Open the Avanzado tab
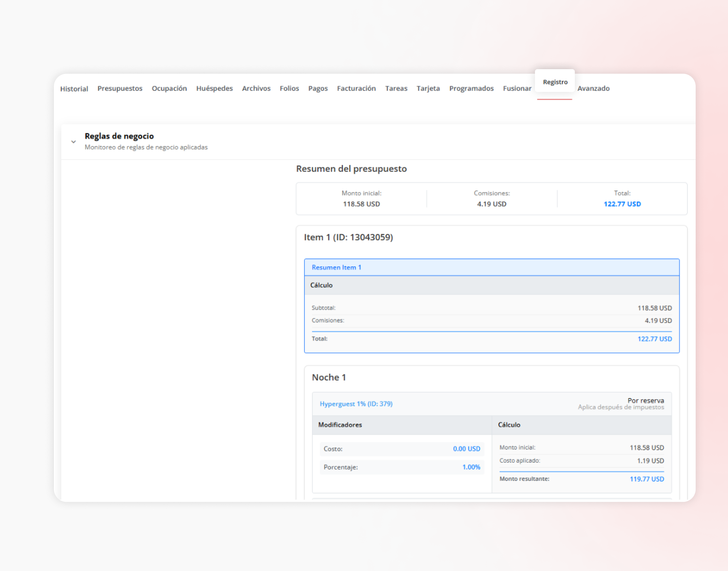 click(x=593, y=88)
